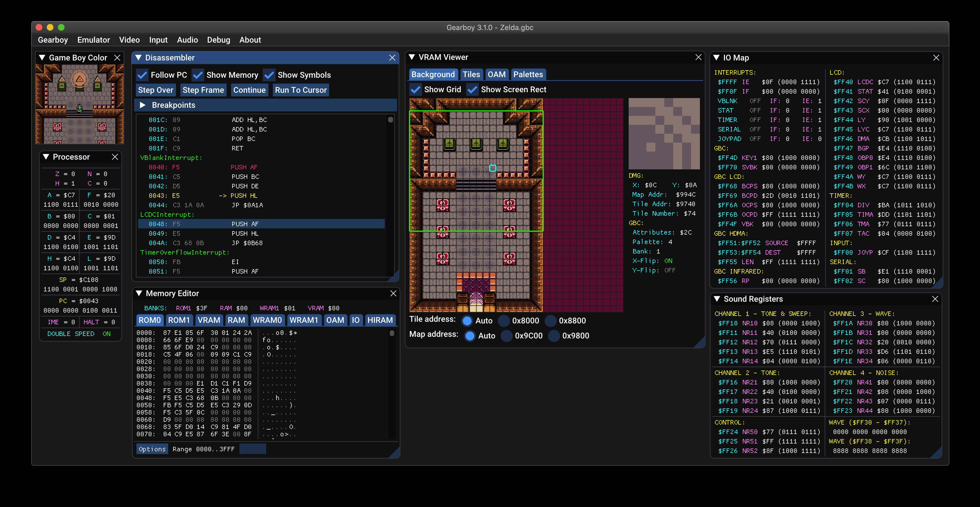Viewport: 980px width, 507px height.
Task: Click the Step Over button
Action: 155,90
